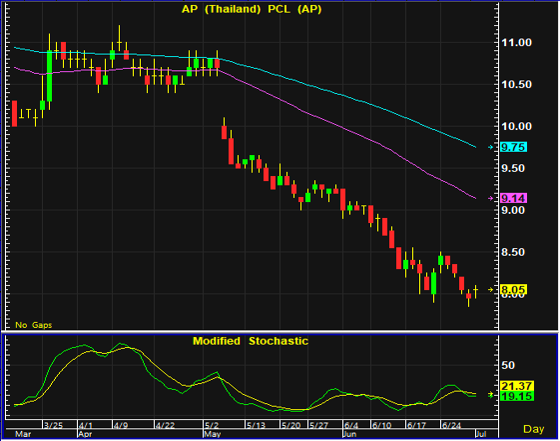Click the 5/2 date marker

212,425
